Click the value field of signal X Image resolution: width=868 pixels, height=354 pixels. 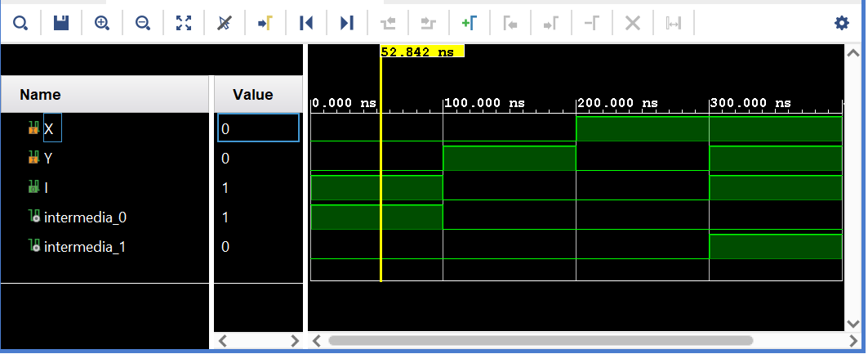258,128
